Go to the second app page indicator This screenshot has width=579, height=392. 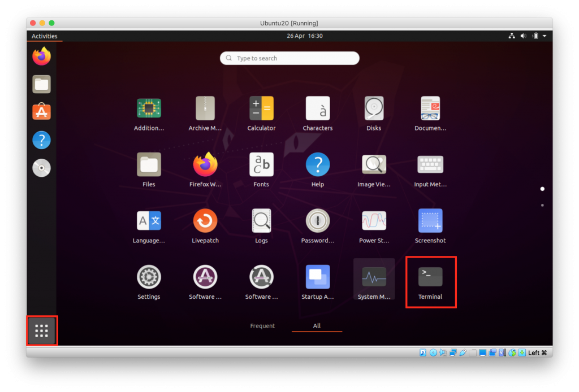[542, 205]
